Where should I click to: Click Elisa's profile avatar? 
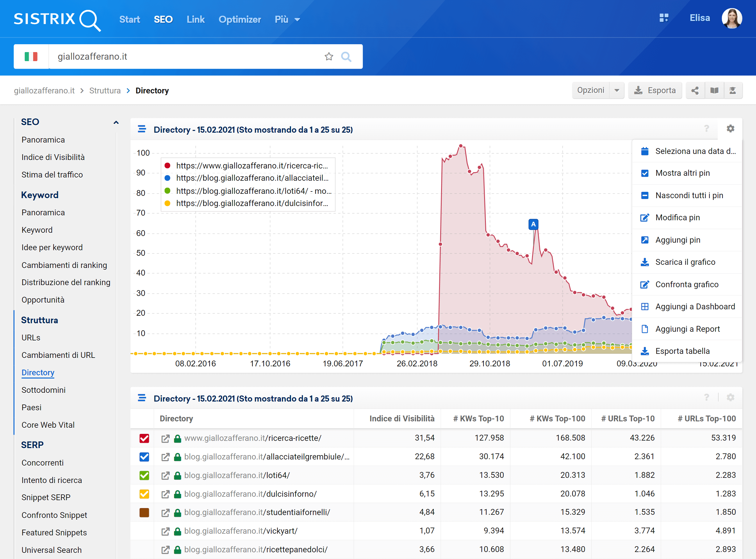click(x=732, y=18)
